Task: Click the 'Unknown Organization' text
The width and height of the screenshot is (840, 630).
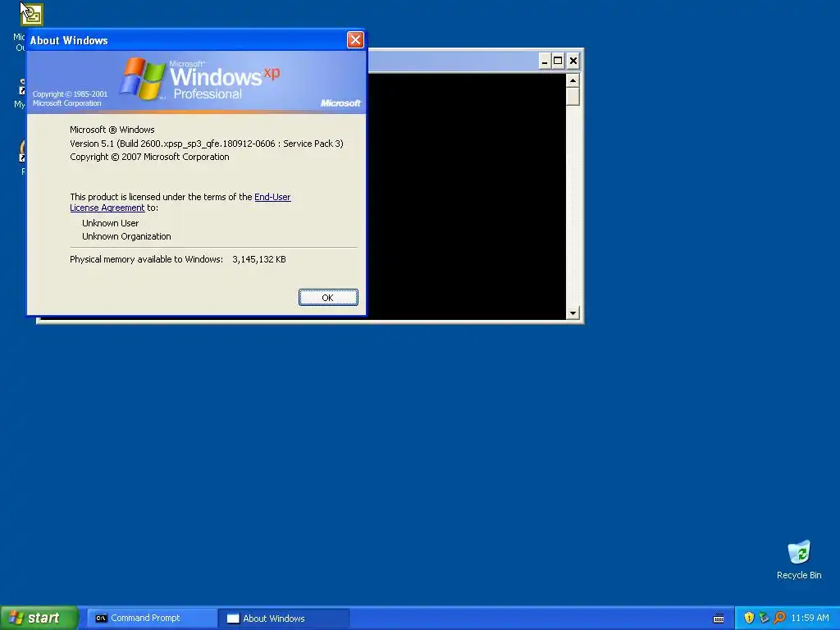Action: [126, 236]
